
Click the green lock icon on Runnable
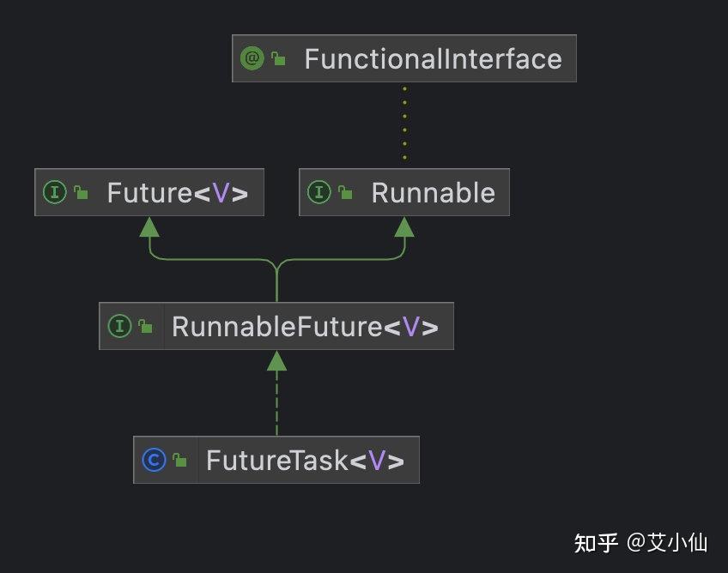(345, 193)
